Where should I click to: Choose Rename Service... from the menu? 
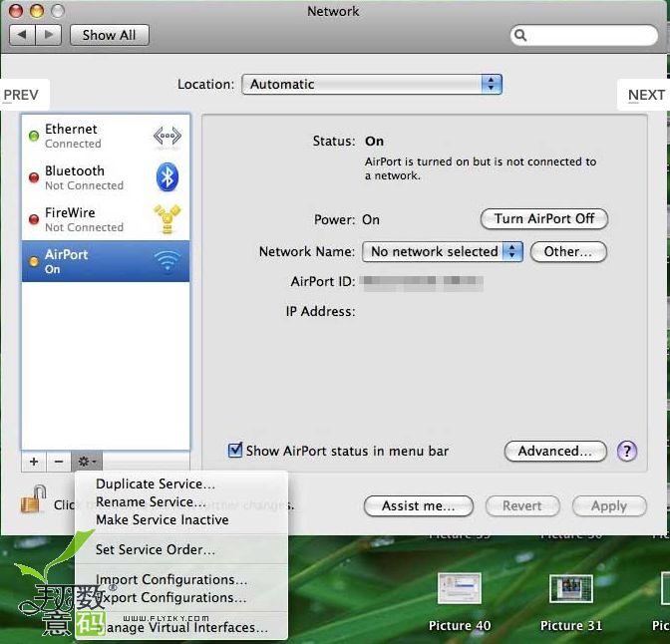[x=181, y=501]
